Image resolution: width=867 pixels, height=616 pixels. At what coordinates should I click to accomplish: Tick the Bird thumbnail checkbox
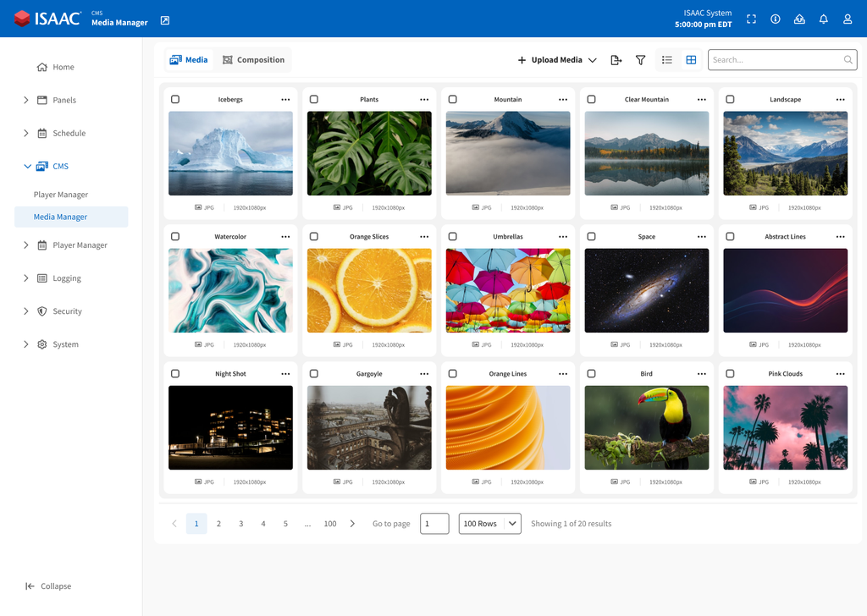tap(591, 373)
